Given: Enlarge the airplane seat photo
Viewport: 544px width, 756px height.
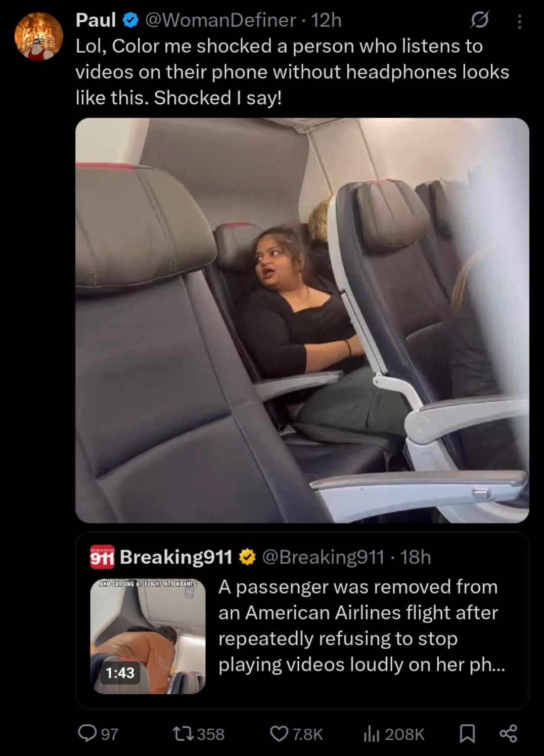Looking at the screenshot, I should (x=302, y=320).
